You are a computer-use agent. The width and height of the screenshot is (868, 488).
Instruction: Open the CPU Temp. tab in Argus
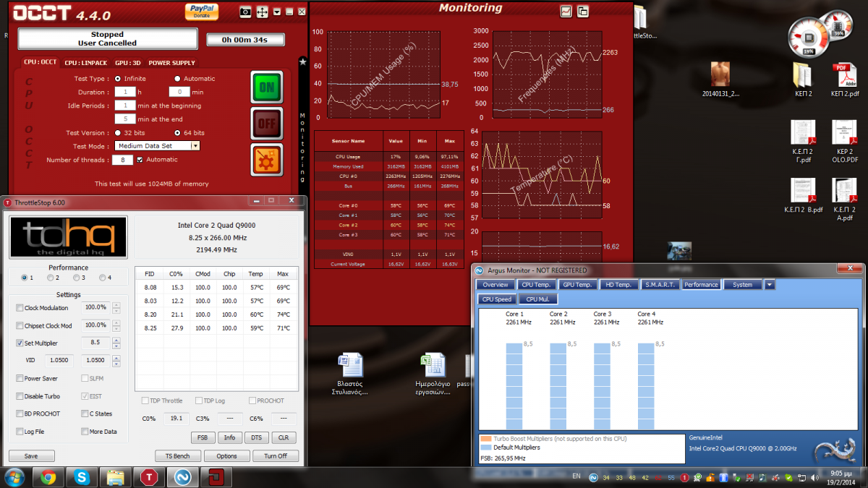pyautogui.click(x=537, y=285)
